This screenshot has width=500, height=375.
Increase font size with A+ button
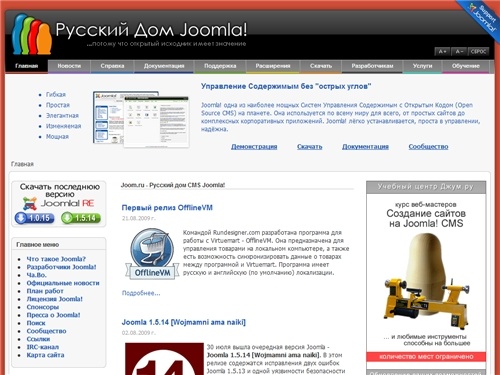click(x=442, y=51)
